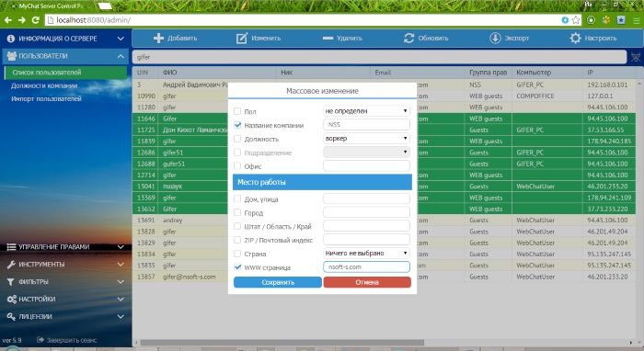This screenshot has height=351, width=644.
Task: Uncheck the Название компании checkbox
Action: [237, 125]
